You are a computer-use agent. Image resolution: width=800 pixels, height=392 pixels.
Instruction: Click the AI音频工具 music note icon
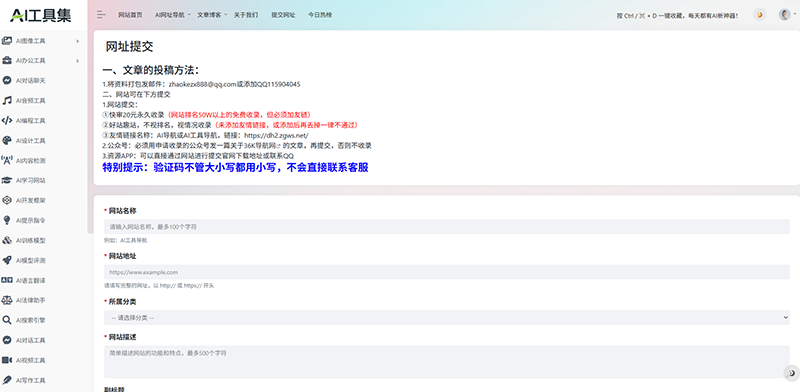point(7,101)
